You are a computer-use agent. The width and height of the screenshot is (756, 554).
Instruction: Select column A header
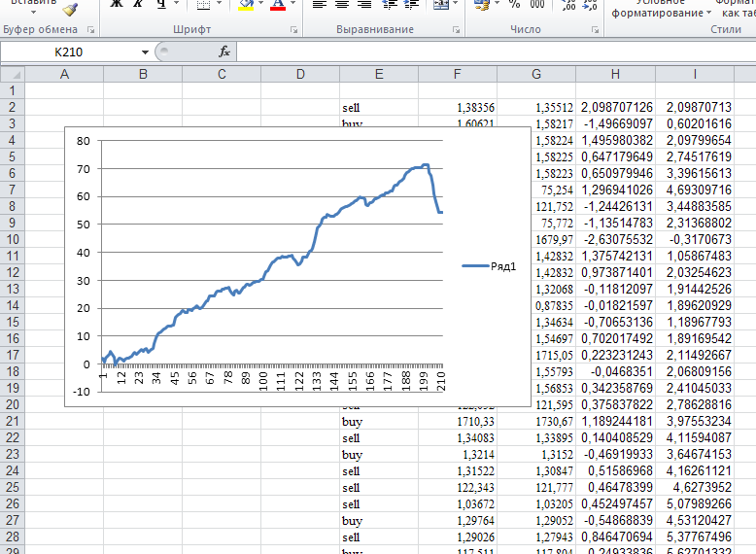click(x=64, y=74)
